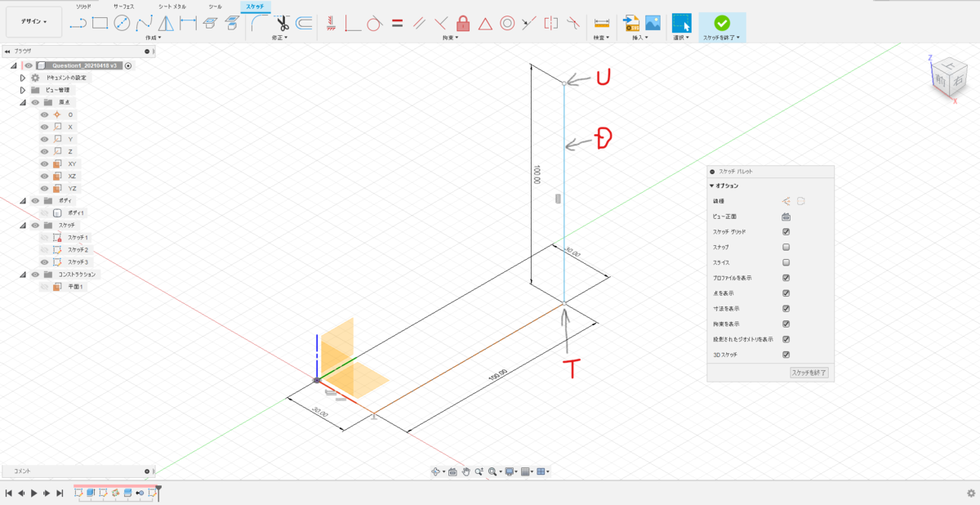
Task: Click the ビュー正面 look-at icon
Action: pos(786,217)
